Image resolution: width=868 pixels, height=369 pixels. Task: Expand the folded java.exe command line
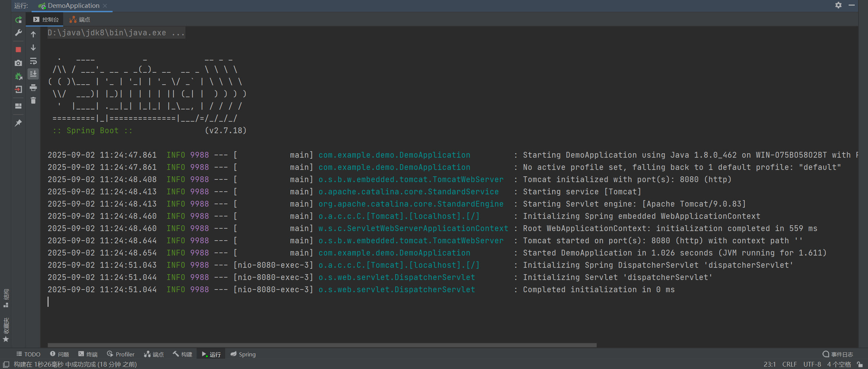click(x=116, y=33)
